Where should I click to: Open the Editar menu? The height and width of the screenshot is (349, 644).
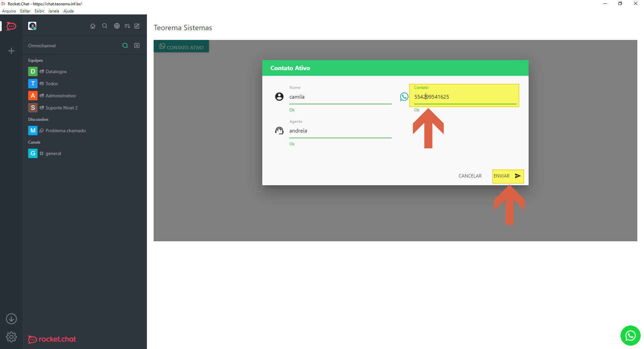tap(25, 11)
